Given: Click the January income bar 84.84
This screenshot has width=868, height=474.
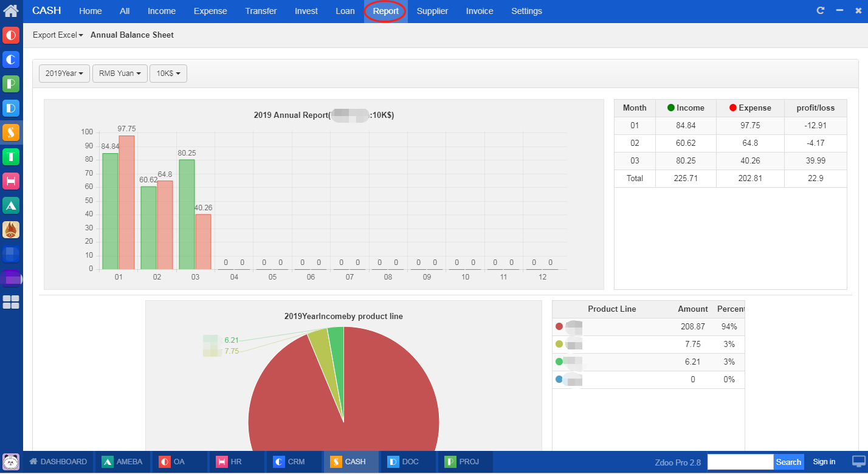Looking at the screenshot, I should click(110, 211).
